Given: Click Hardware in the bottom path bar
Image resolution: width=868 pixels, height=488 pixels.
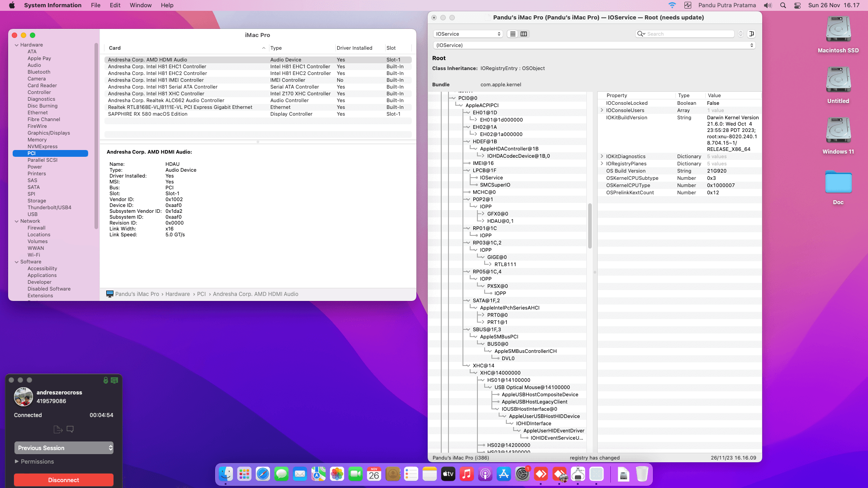Looking at the screenshot, I should (x=178, y=294).
